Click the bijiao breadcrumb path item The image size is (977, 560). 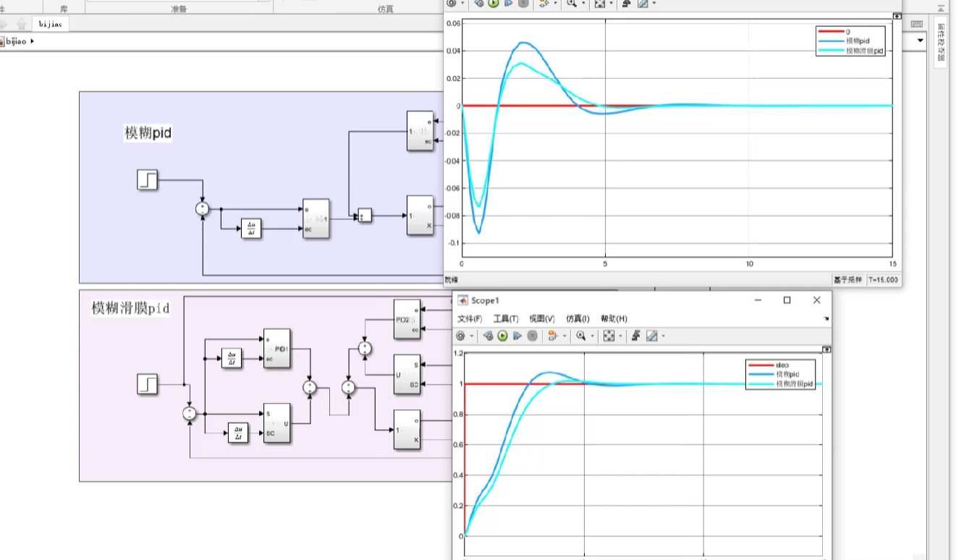click(16, 42)
